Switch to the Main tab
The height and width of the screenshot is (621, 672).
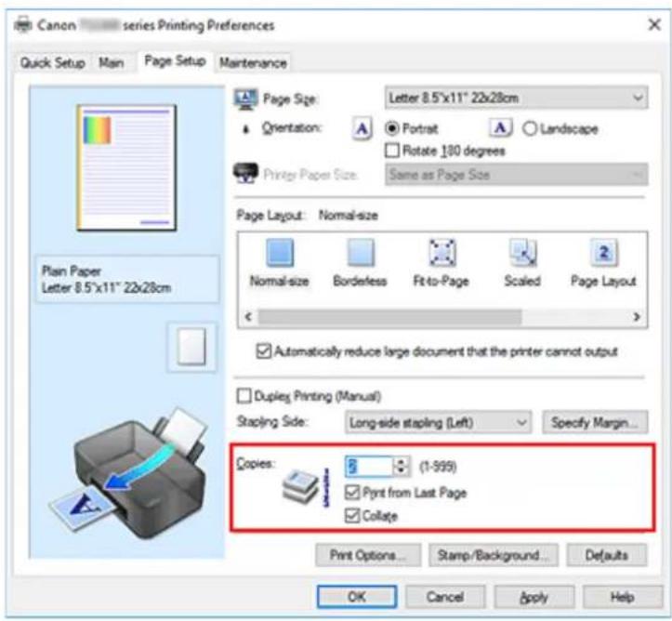point(112,63)
